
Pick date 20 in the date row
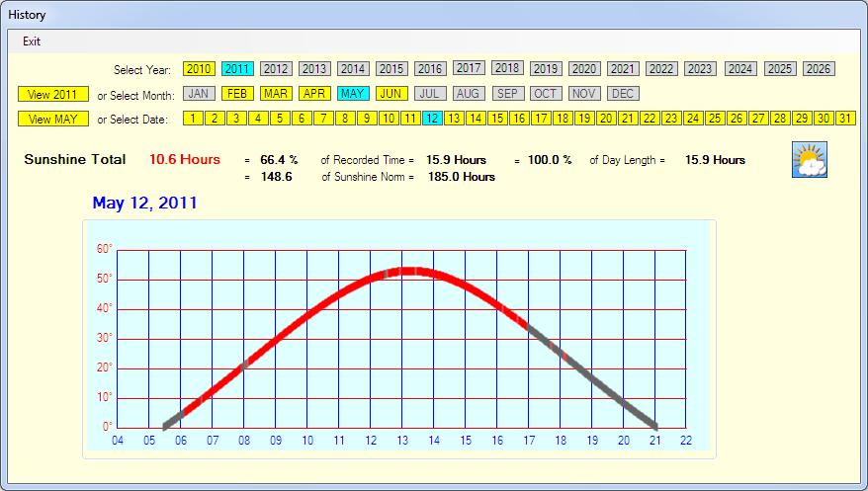click(606, 119)
